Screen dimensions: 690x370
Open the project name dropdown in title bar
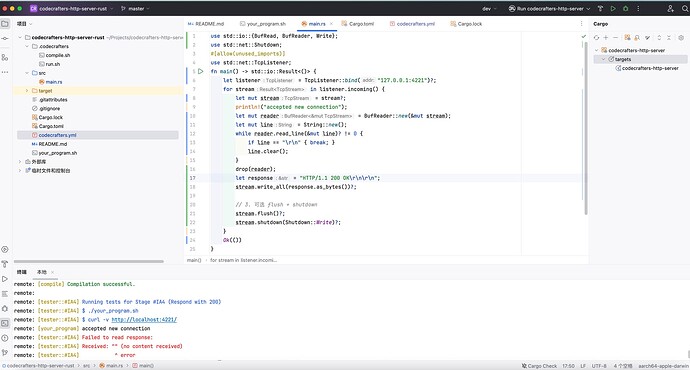tap(72, 8)
